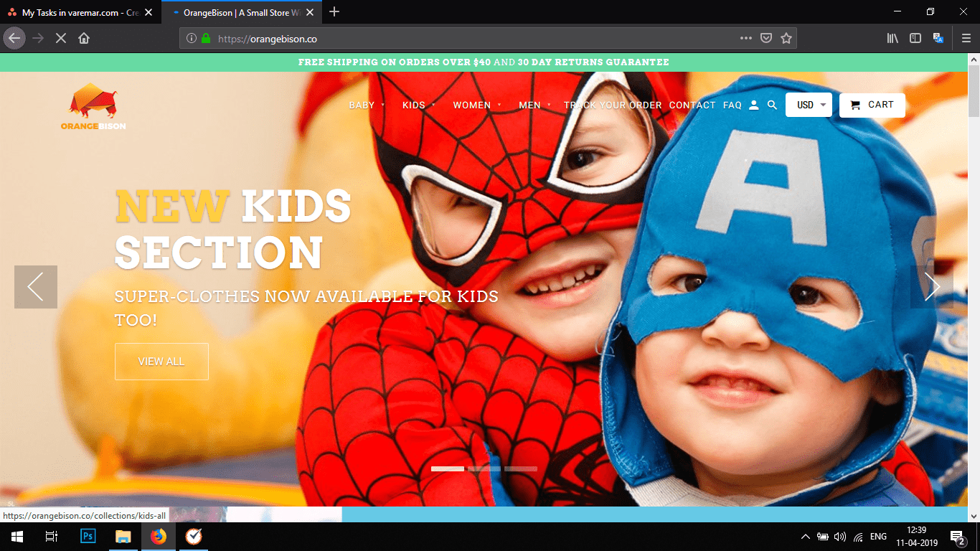
Task: Click the green padlock security icon
Action: pyautogui.click(x=206, y=38)
